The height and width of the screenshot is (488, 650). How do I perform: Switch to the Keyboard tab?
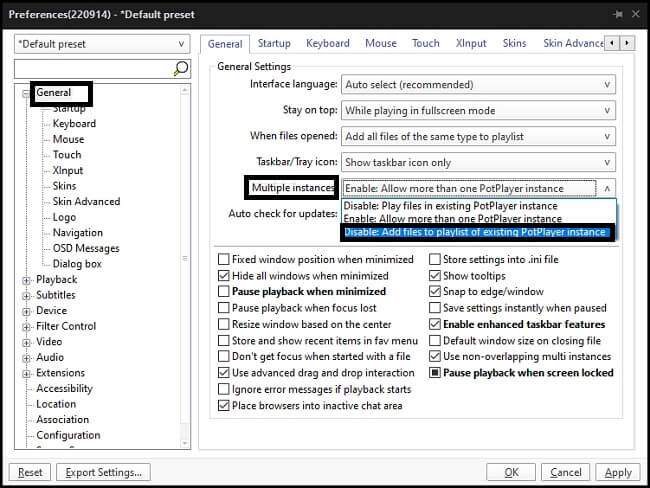328,43
